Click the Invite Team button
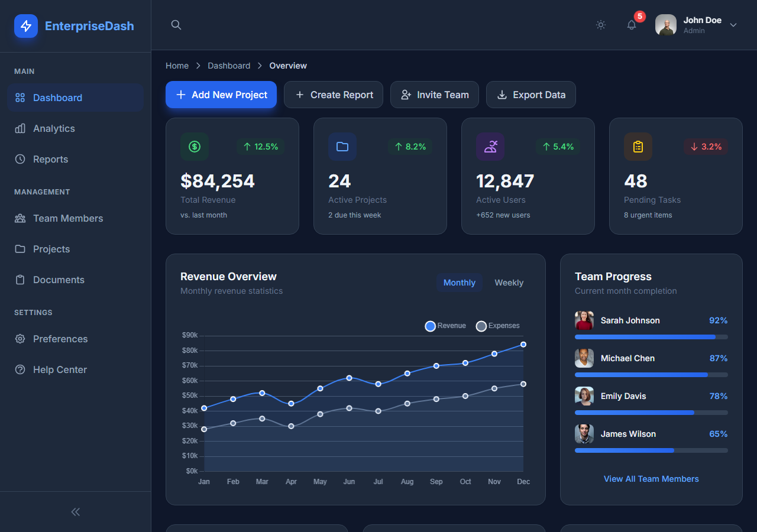This screenshot has height=532, width=757. point(435,95)
